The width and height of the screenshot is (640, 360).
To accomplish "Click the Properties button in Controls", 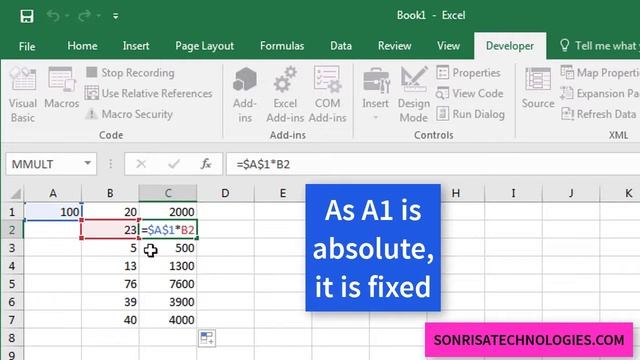I will pos(469,73).
